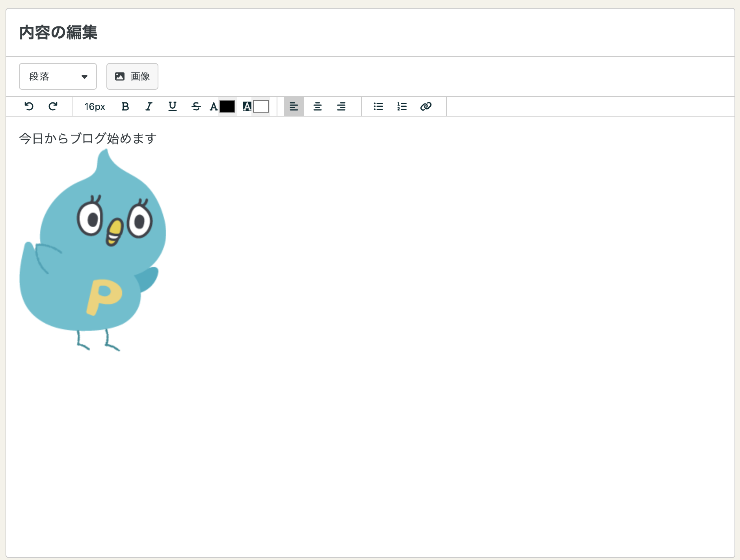Open the 段落 paragraph style dropdown
The height and width of the screenshot is (560, 740).
(58, 76)
